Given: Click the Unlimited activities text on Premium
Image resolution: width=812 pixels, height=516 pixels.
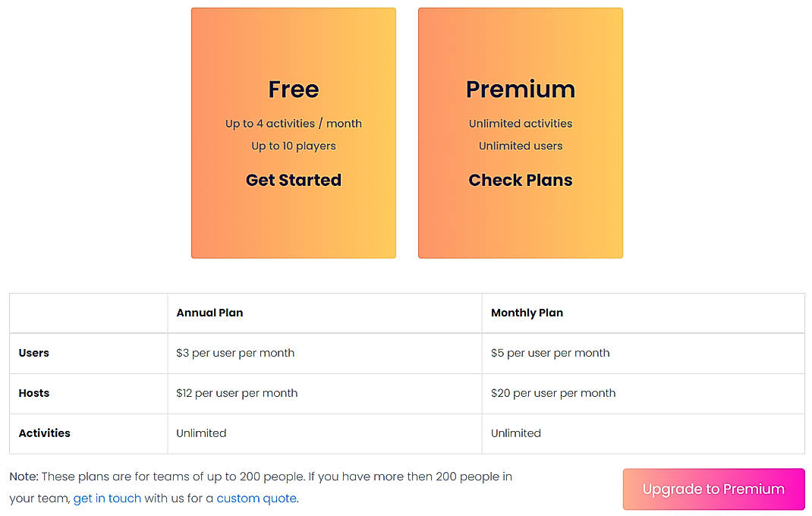Looking at the screenshot, I should (x=520, y=123).
